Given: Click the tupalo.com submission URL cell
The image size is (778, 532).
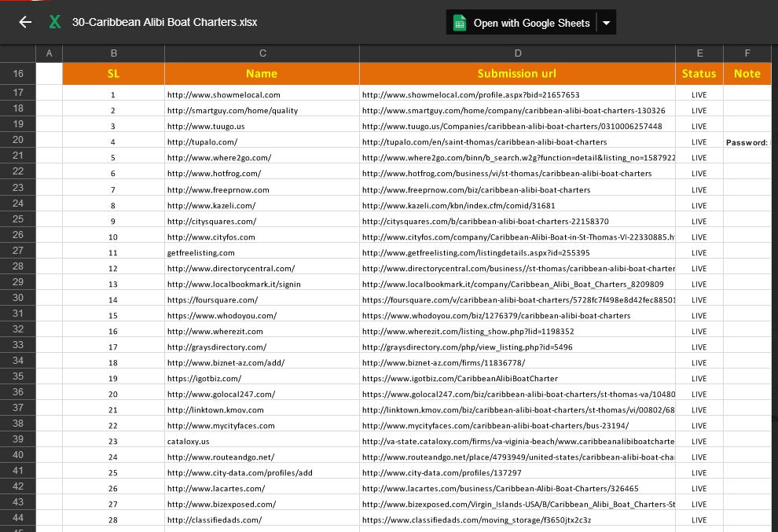Looking at the screenshot, I should [517, 142].
